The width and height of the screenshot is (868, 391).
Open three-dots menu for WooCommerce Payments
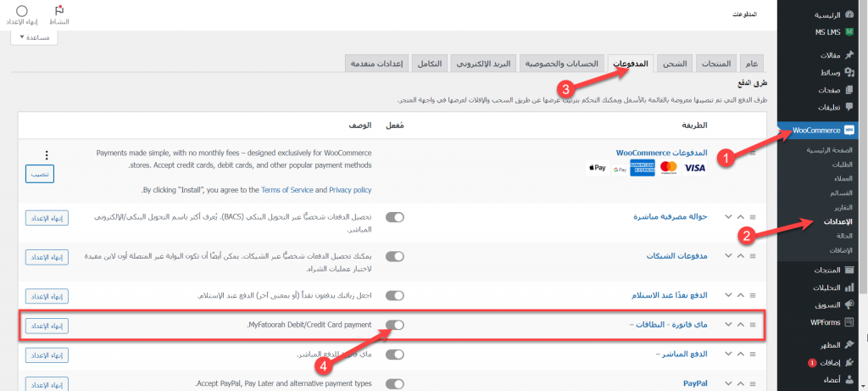pyautogui.click(x=47, y=155)
